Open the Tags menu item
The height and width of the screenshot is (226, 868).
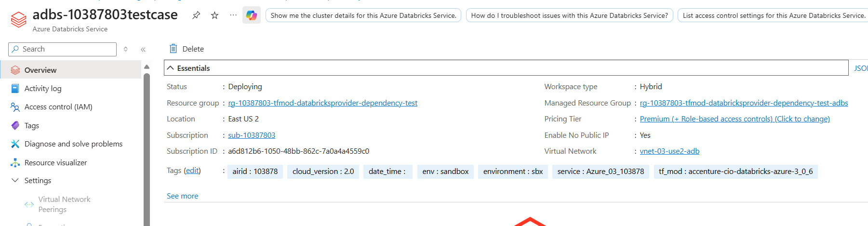32,126
